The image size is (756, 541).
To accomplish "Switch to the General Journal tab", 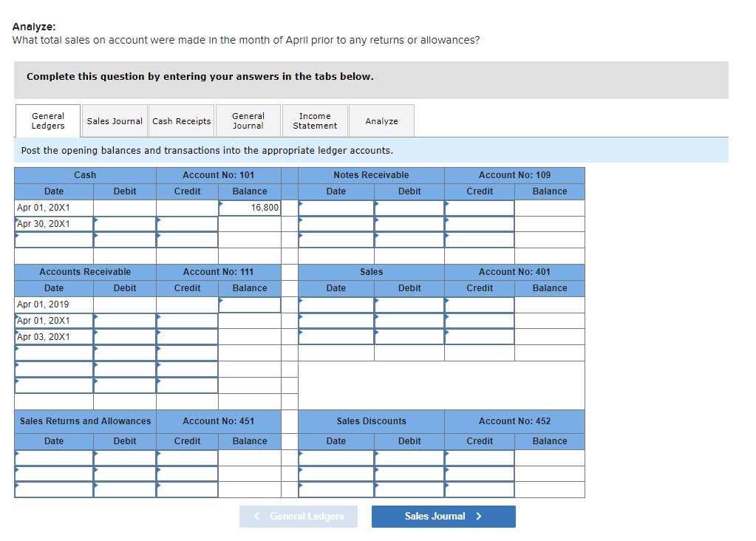I will [248, 121].
